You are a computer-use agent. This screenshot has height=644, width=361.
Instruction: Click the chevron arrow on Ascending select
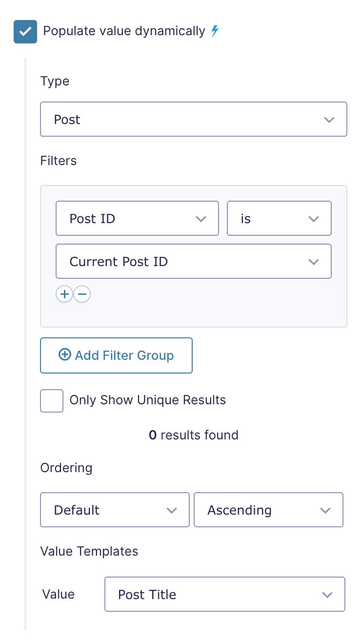(x=325, y=510)
